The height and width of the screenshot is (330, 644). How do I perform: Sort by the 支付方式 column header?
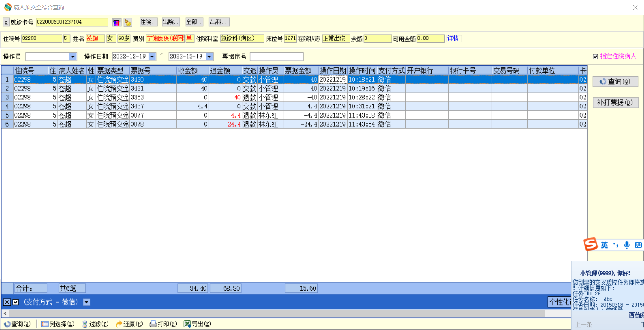click(x=391, y=71)
